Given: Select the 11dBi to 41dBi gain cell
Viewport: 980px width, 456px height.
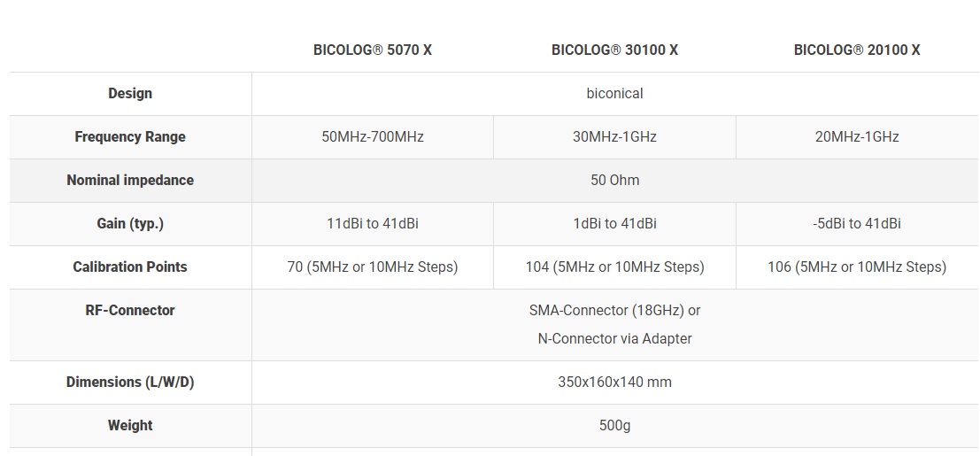Looking at the screenshot, I should point(372,223).
